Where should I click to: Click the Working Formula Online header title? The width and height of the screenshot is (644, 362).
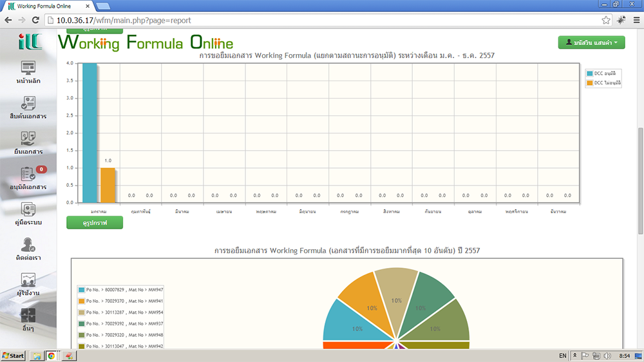(146, 43)
